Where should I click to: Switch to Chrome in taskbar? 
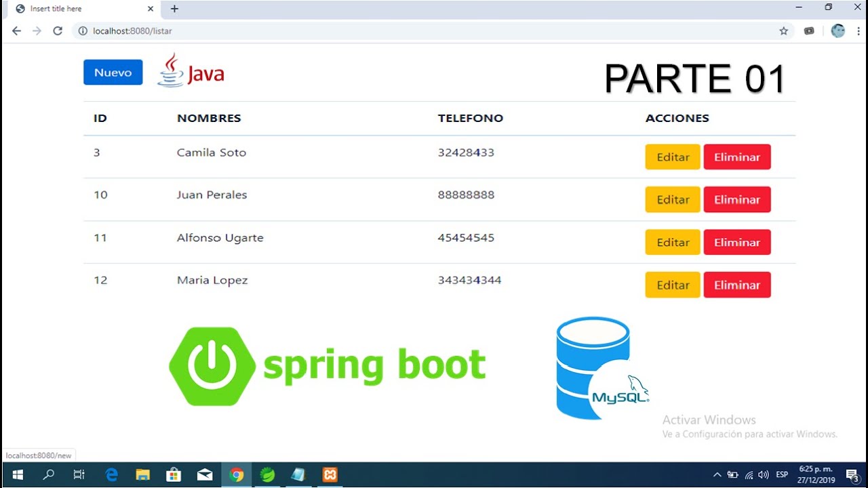(x=236, y=474)
